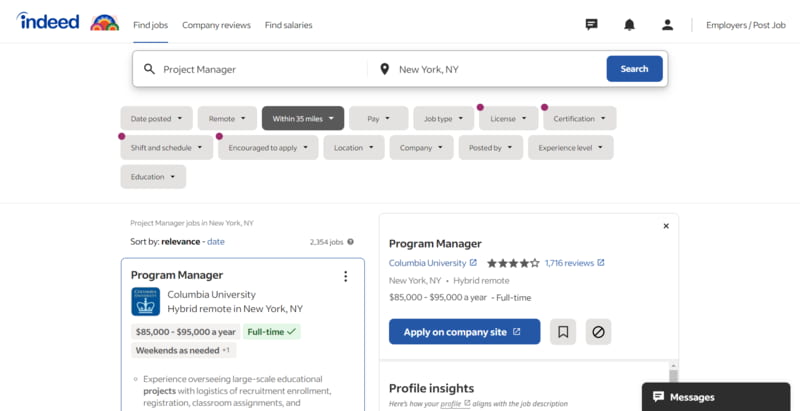The width and height of the screenshot is (800, 411).
Task: Click the magnifying glass search icon
Action: pyautogui.click(x=149, y=69)
